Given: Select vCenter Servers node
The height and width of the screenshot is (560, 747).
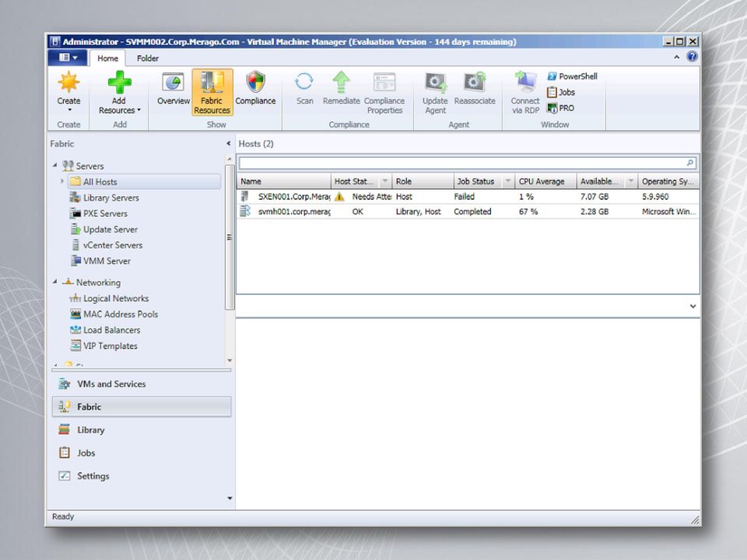Looking at the screenshot, I should coord(107,245).
